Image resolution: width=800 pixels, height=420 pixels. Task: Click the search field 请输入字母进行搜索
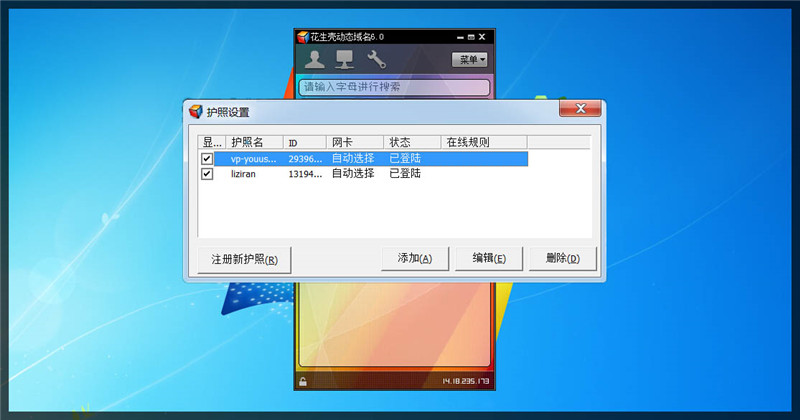[x=394, y=87]
